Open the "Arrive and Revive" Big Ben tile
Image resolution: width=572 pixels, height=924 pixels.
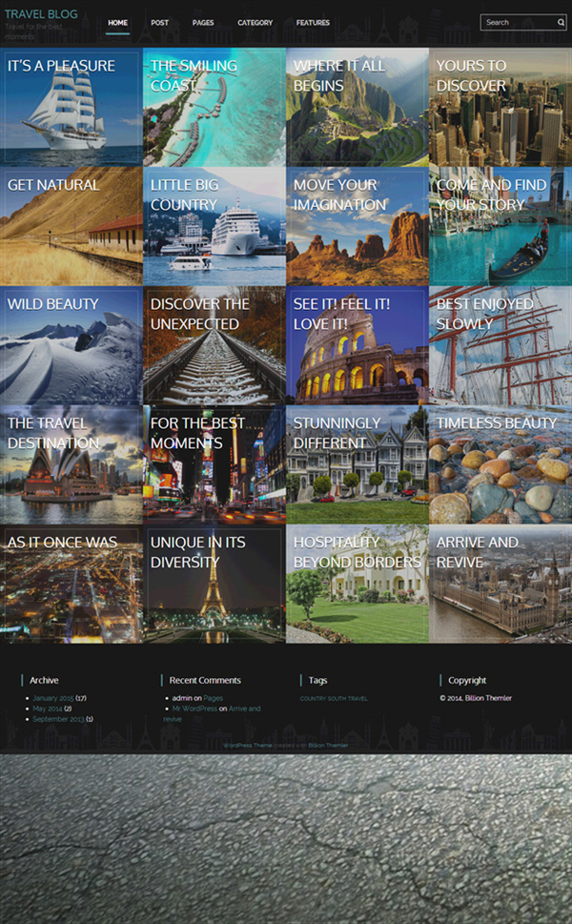(500, 585)
